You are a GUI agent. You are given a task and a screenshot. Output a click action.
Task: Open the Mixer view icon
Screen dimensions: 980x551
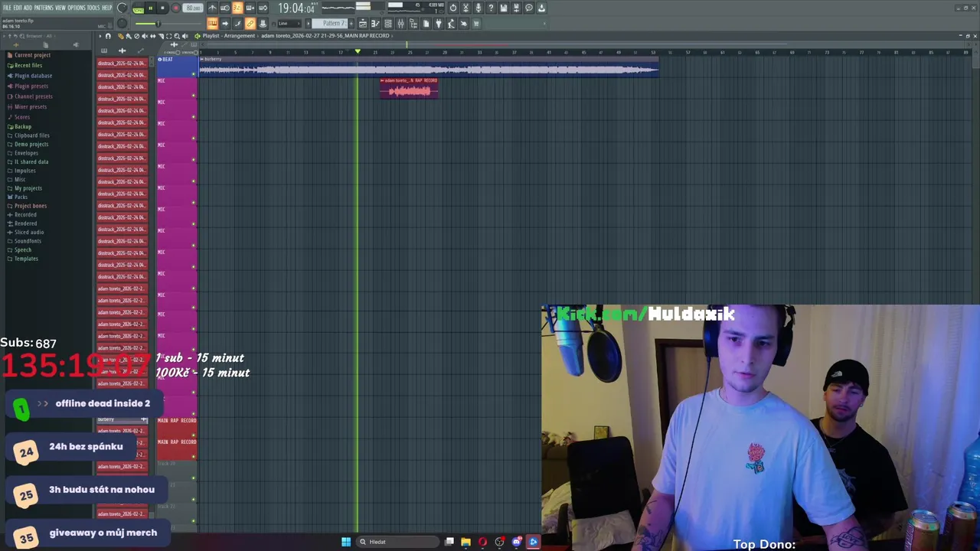[400, 23]
